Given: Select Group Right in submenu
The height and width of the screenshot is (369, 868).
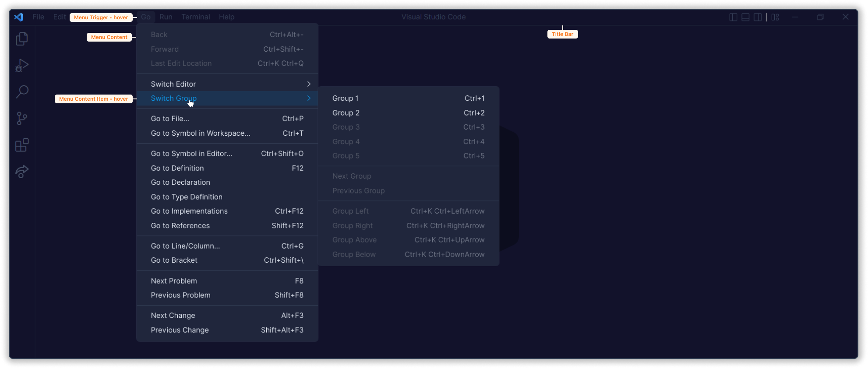Looking at the screenshot, I should (x=409, y=226).
